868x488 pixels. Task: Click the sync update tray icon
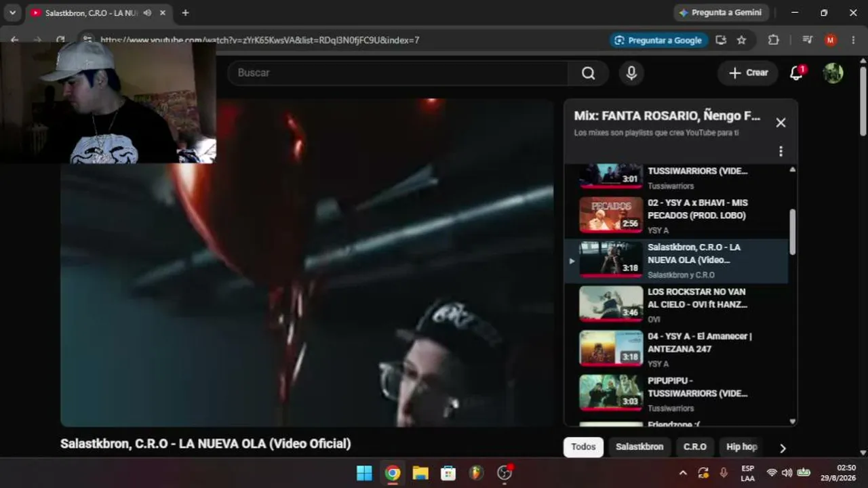(x=703, y=473)
